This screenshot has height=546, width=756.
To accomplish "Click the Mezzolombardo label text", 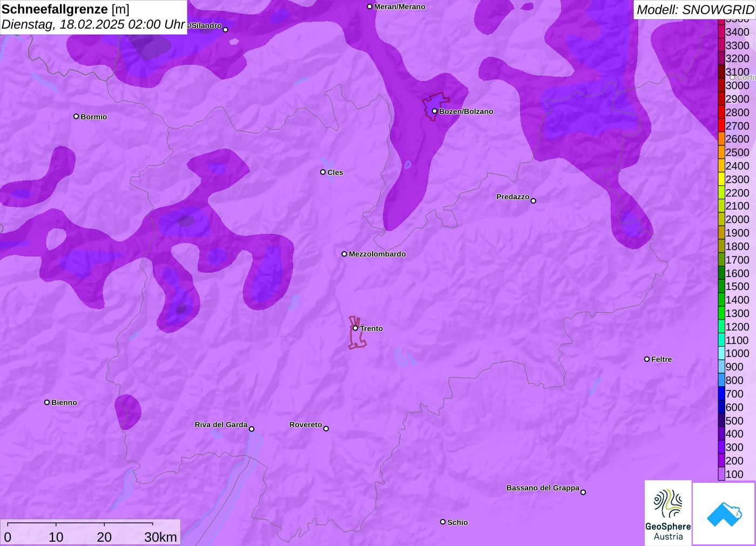I will (x=377, y=254).
